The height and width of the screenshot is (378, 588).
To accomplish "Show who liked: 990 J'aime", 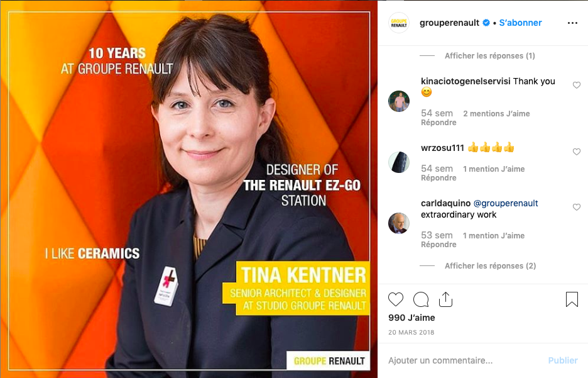I will 411,318.
